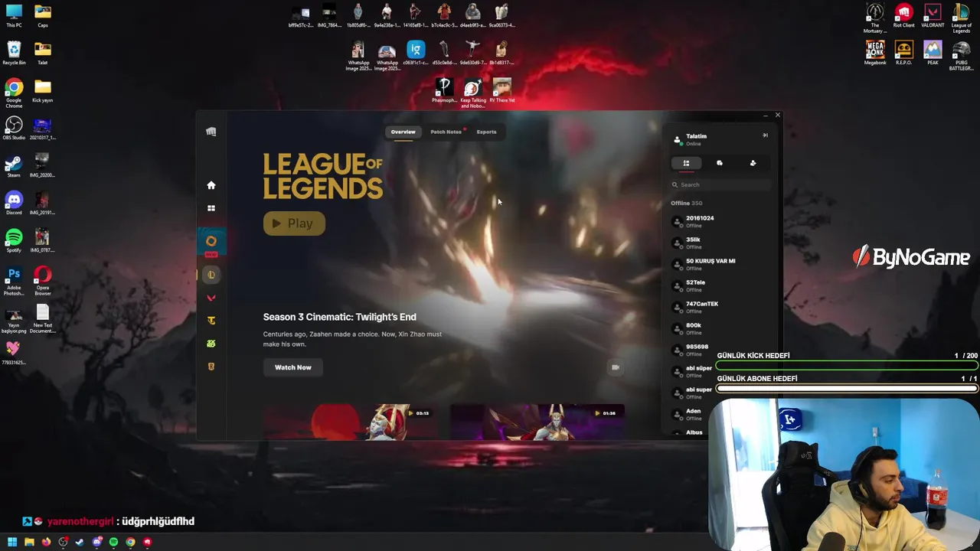Open Discord from taskbar

[96, 542]
